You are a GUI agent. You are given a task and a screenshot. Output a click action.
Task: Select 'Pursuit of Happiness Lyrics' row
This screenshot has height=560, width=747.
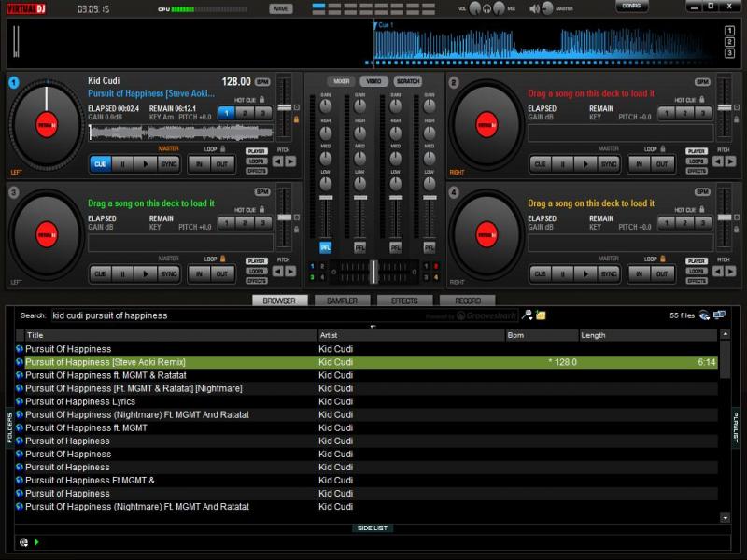tap(366, 401)
